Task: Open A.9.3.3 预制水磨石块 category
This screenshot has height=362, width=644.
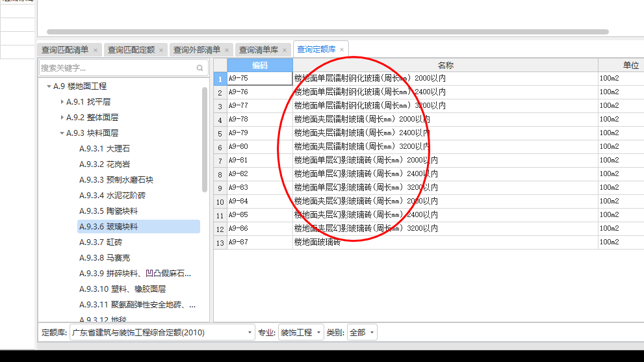Action: [116, 180]
